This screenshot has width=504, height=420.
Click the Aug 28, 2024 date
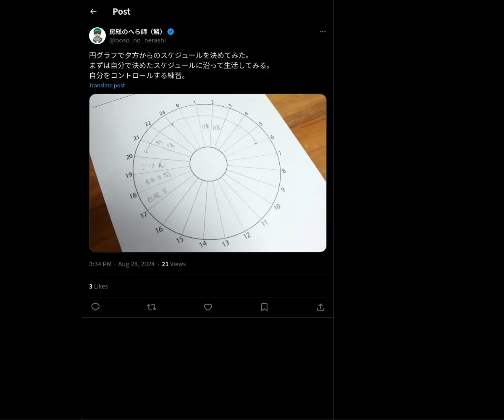136,264
